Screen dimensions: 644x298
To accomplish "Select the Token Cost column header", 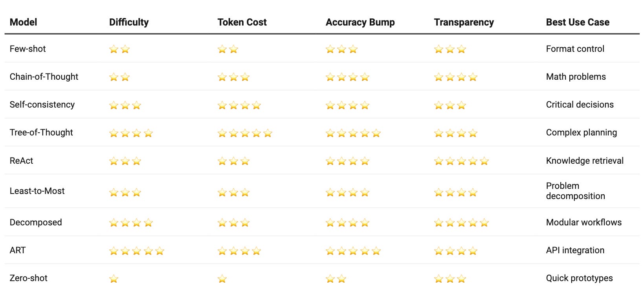I will pyautogui.click(x=242, y=22).
